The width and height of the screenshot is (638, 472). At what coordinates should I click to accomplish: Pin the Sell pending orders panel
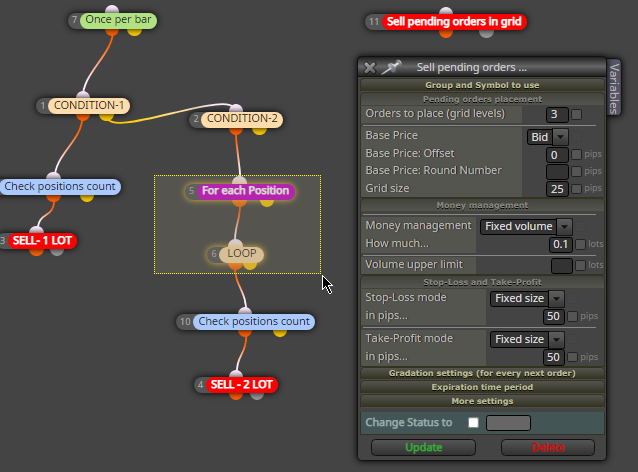(391, 67)
